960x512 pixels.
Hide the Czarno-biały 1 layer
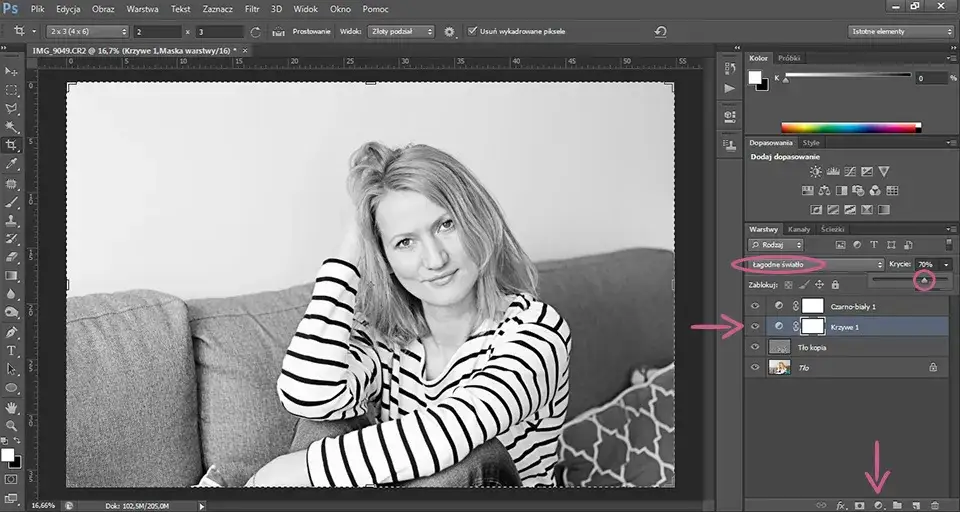(x=755, y=306)
